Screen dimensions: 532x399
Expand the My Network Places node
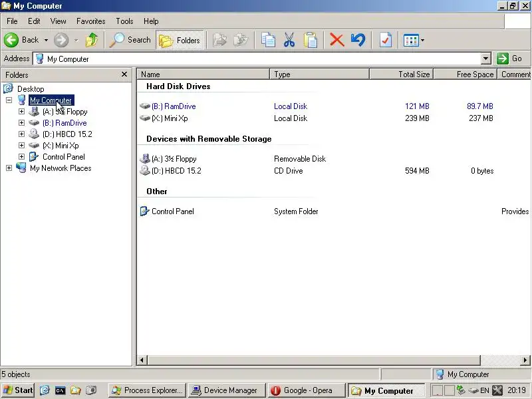[9, 168]
